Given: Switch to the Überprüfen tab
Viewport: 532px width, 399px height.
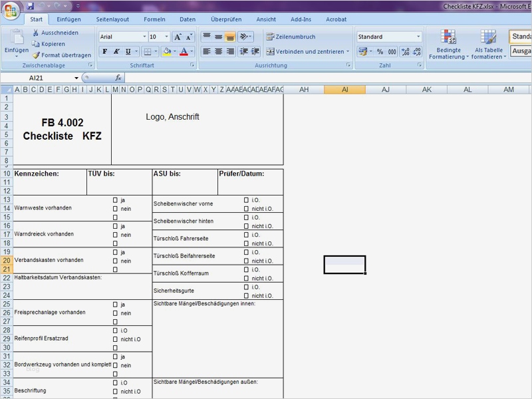Looking at the screenshot, I should point(226,19).
